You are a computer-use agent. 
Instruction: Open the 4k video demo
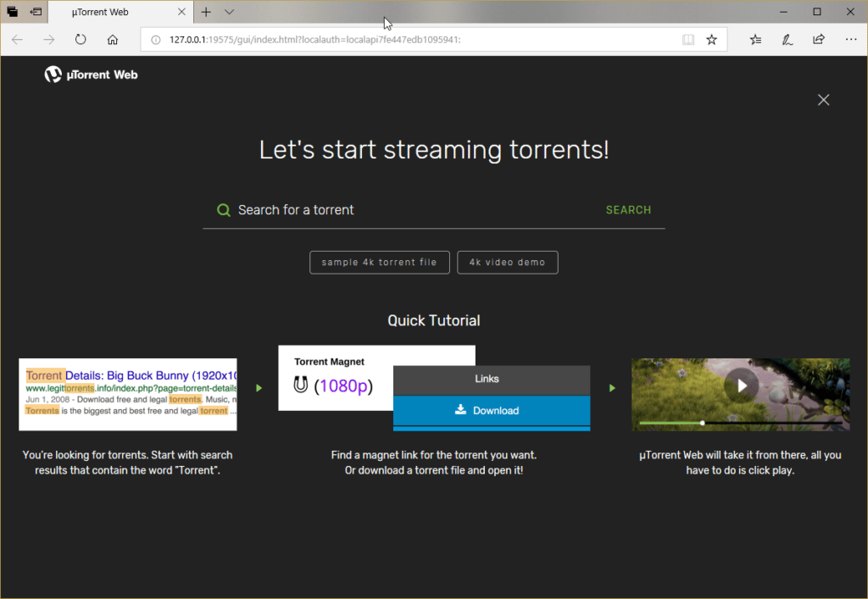(507, 263)
